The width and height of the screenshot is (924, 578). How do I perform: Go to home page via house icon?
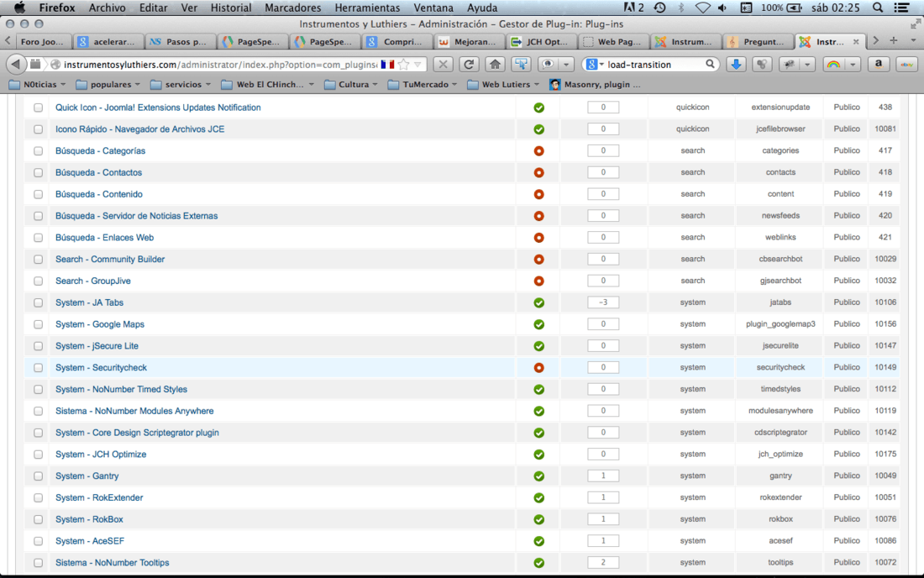click(x=495, y=64)
